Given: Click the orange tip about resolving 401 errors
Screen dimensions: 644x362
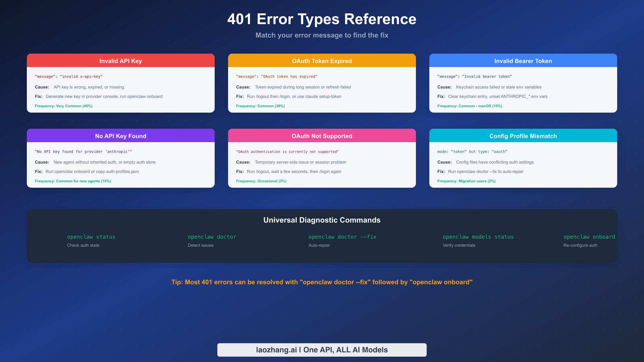Looking at the screenshot, I should pyautogui.click(x=322, y=282).
